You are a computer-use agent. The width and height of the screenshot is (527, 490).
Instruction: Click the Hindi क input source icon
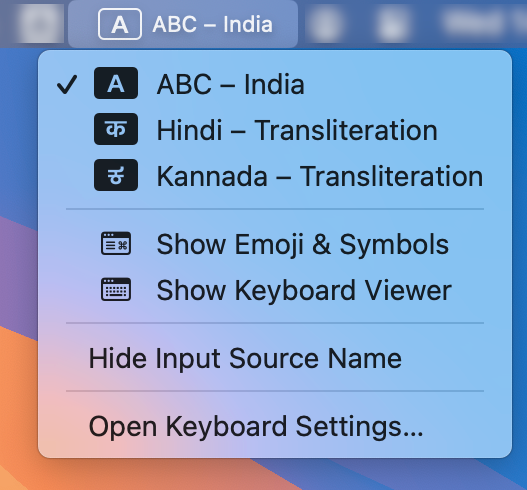pos(116,129)
